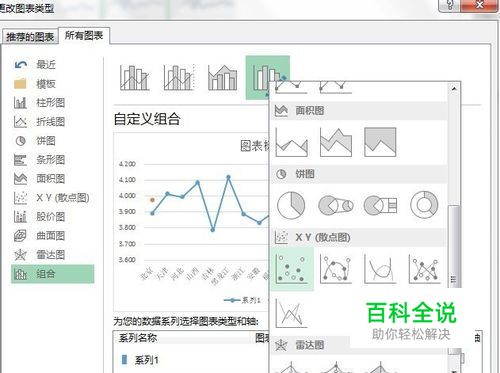Viewport: 500px width, 373px height.
Task: Pick basic area chart in dropdown
Action: click(x=292, y=142)
